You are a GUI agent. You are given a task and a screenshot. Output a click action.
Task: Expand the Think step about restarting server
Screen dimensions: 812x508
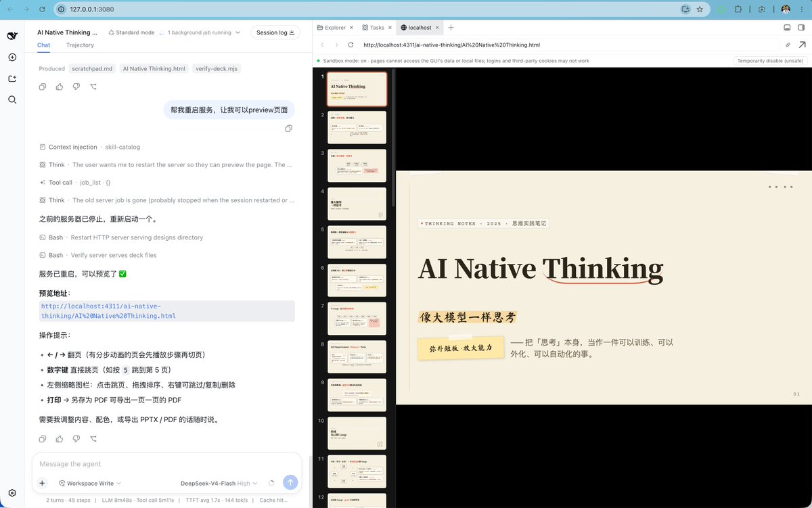[x=166, y=164]
